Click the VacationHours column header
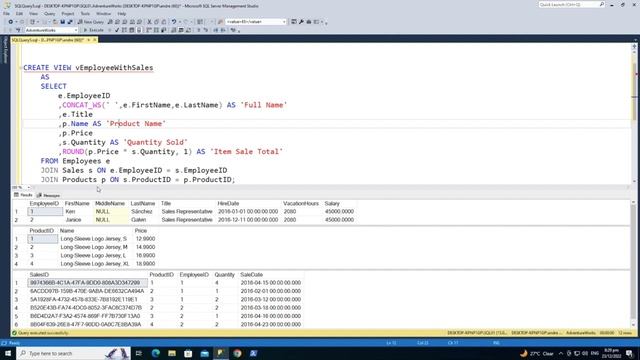The image size is (640, 360). point(301,203)
